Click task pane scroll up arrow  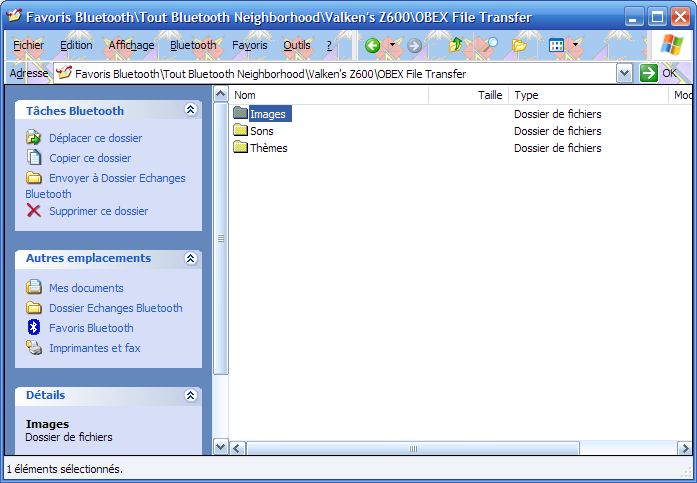(x=220, y=94)
